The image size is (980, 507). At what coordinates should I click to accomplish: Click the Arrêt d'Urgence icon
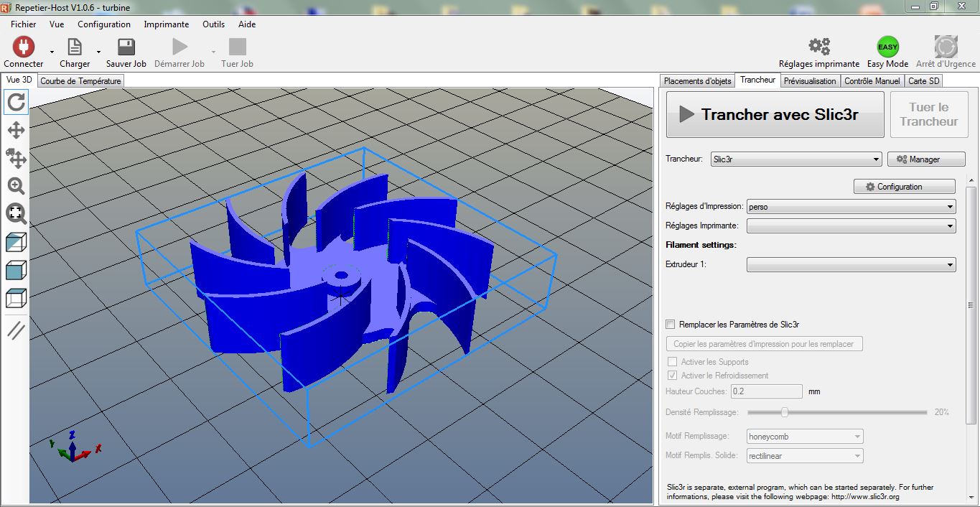point(946,47)
